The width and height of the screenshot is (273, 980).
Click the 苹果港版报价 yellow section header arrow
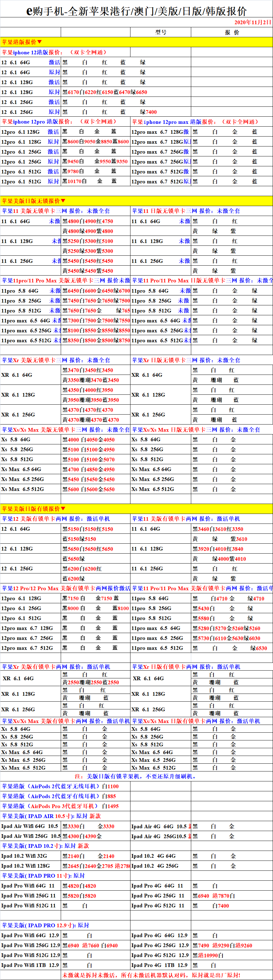(39, 42)
